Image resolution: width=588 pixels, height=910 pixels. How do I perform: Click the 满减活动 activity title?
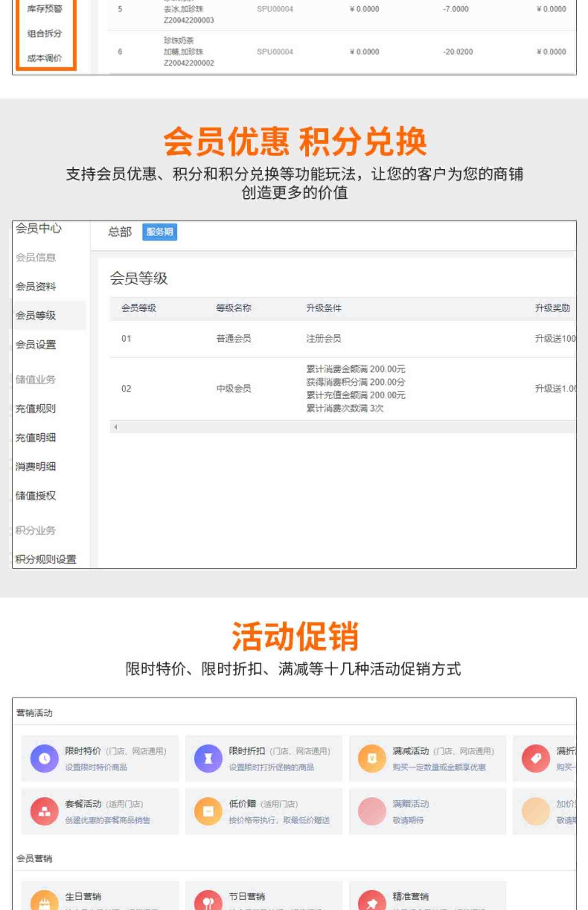click(411, 751)
